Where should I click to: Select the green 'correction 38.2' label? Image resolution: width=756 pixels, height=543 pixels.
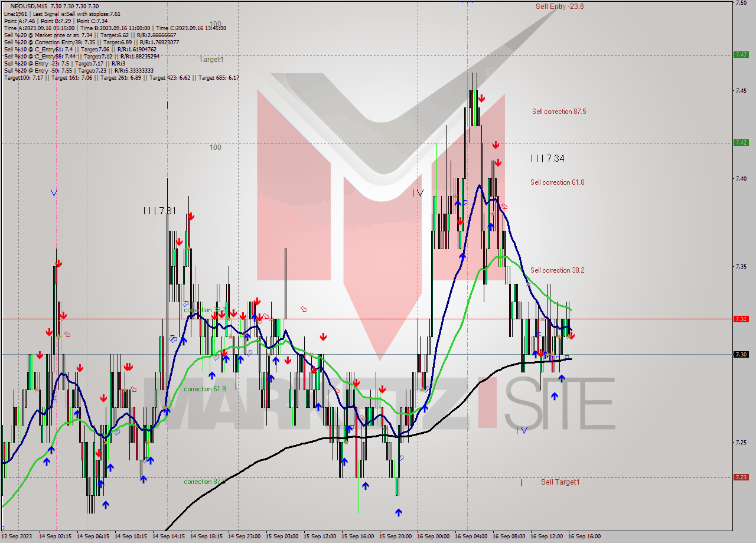click(204, 310)
